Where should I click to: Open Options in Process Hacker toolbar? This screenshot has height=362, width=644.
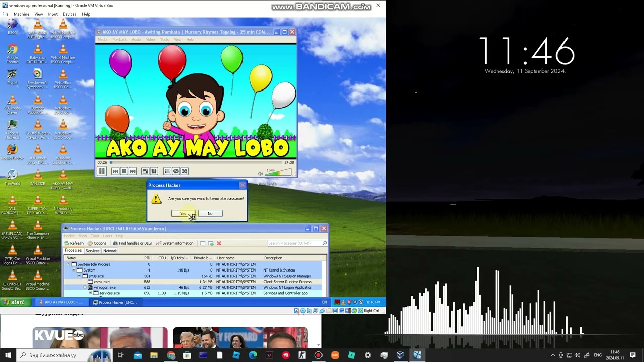click(97, 243)
